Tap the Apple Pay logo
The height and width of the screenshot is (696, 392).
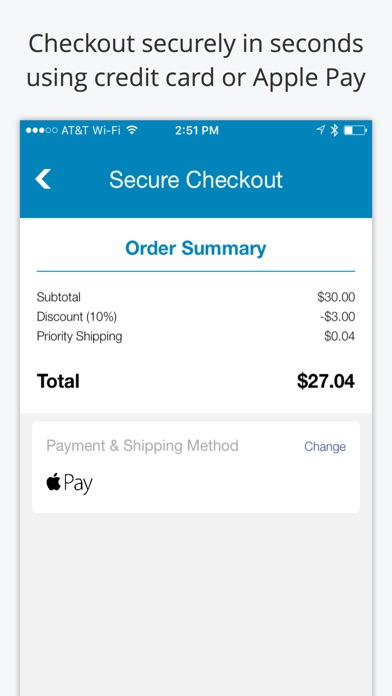coord(69,483)
